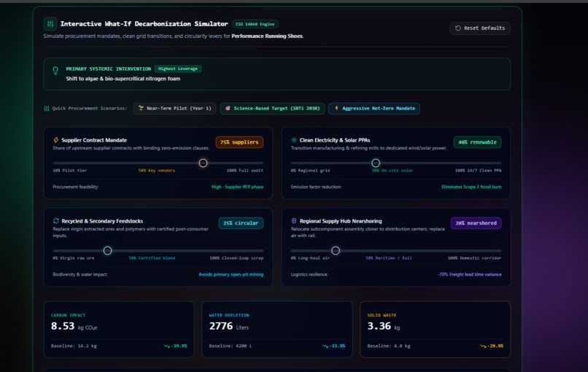Click 'Shift to algae & bio-supercritical nitrogen foam' text
Screen dimensions: 588x372
tap(123, 79)
